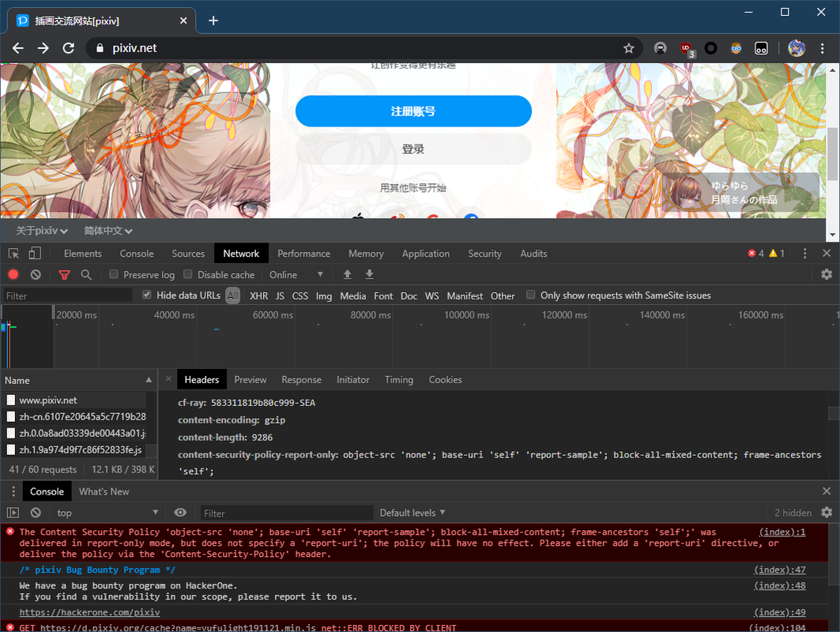Viewport: 840px width, 632px height.
Task: Open the uBlock Origin extension icon
Action: tap(686, 49)
